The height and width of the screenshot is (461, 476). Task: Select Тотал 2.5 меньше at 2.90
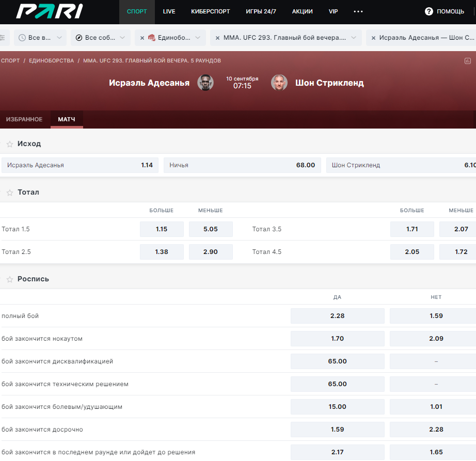tap(211, 252)
